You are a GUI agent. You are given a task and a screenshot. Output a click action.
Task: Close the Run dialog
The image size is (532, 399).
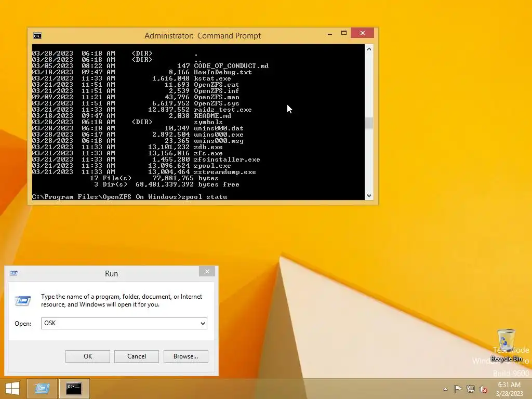[x=207, y=271]
